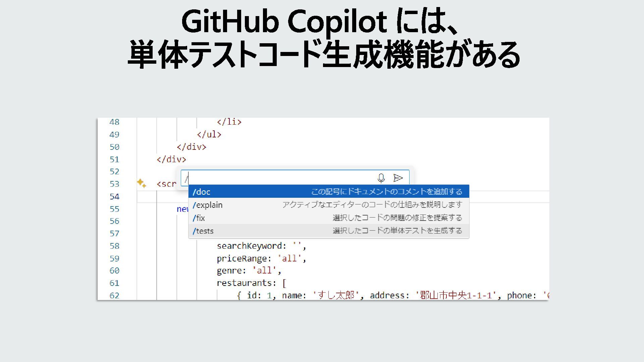Click the microphone voice input icon
Screen dimensions: 644x362
coord(381,178)
